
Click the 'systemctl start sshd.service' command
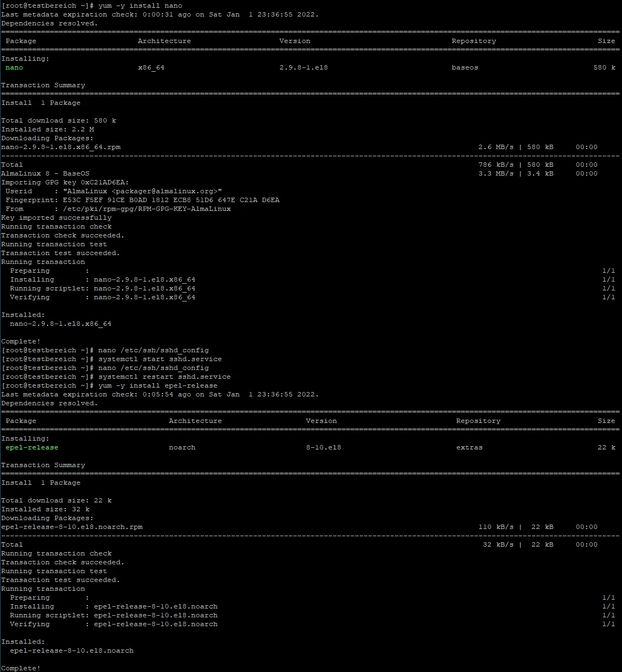160,359
